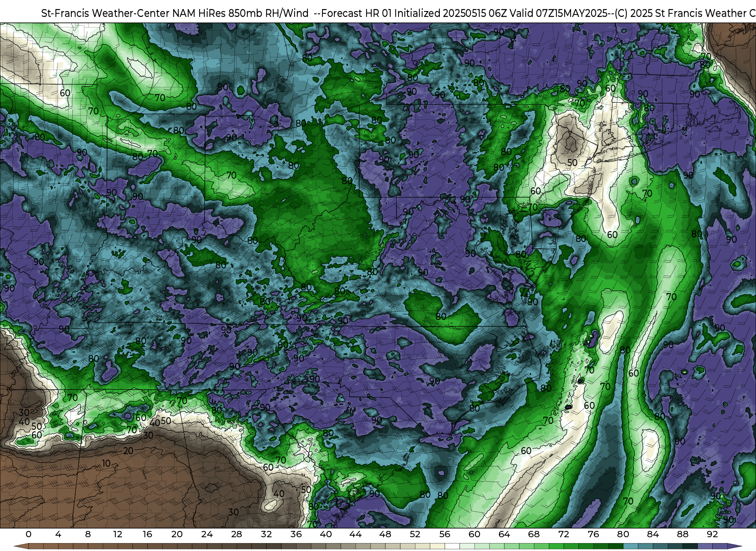Click the "0" label on the color scale
The image size is (756, 551).
[x=28, y=534]
